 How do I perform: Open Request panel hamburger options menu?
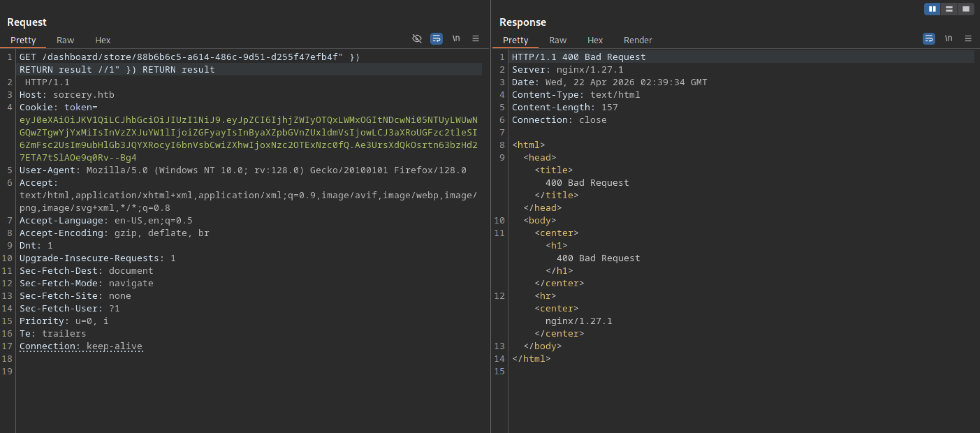[x=475, y=39]
